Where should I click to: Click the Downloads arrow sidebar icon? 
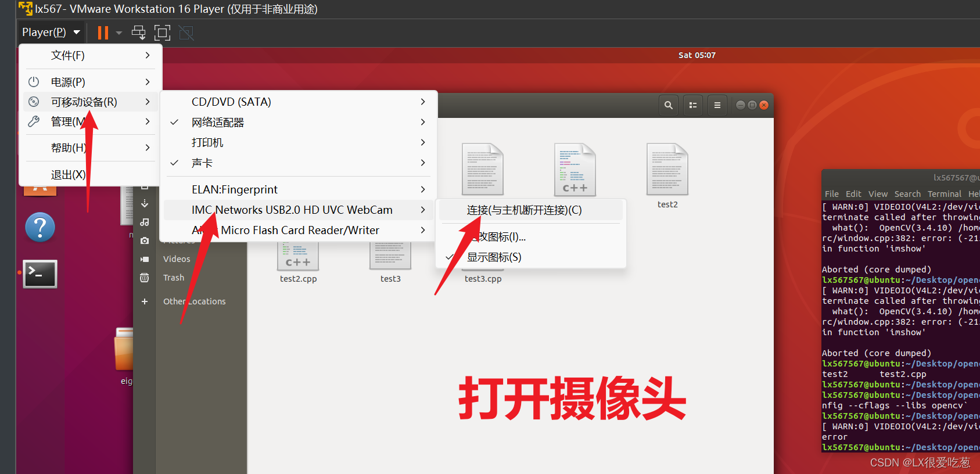point(145,203)
